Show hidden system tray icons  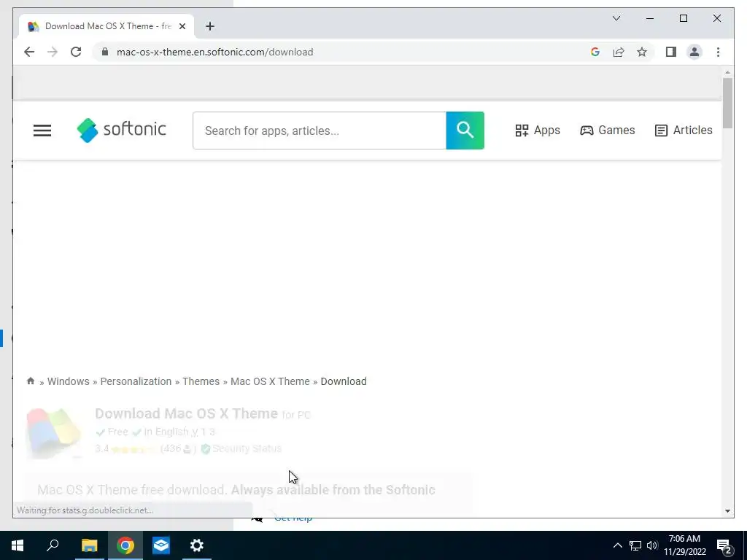tap(617, 545)
